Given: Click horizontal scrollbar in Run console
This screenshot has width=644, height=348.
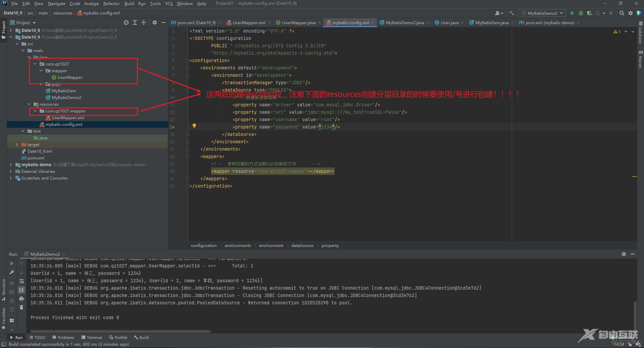Looking at the screenshot, I should click(120, 332).
